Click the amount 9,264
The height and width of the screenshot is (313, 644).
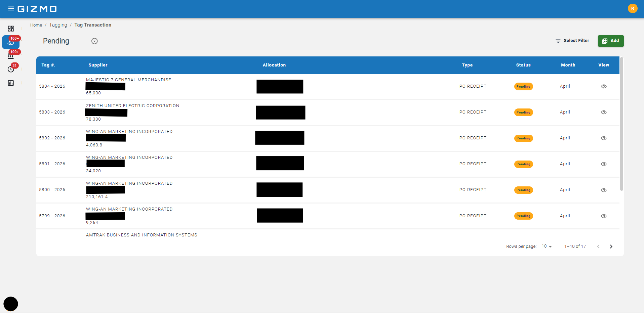tap(92, 223)
